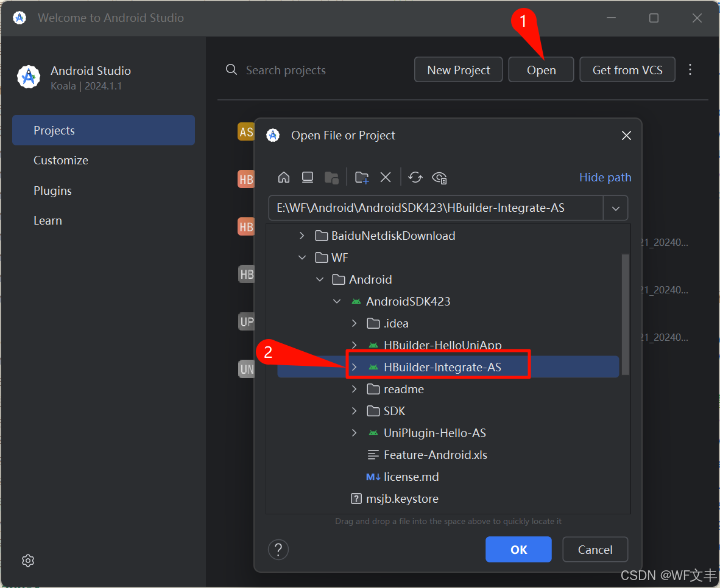Confirm selection with OK button
This screenshot has width=720, height=588.
(518, 550)
